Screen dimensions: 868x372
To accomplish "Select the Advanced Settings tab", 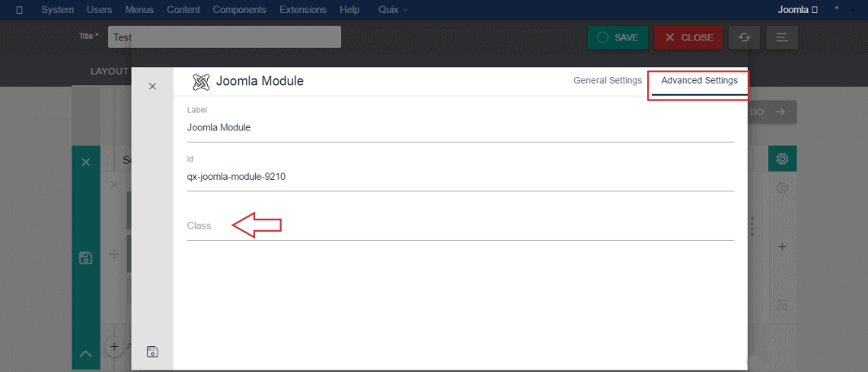I will [x=699, y=80].
